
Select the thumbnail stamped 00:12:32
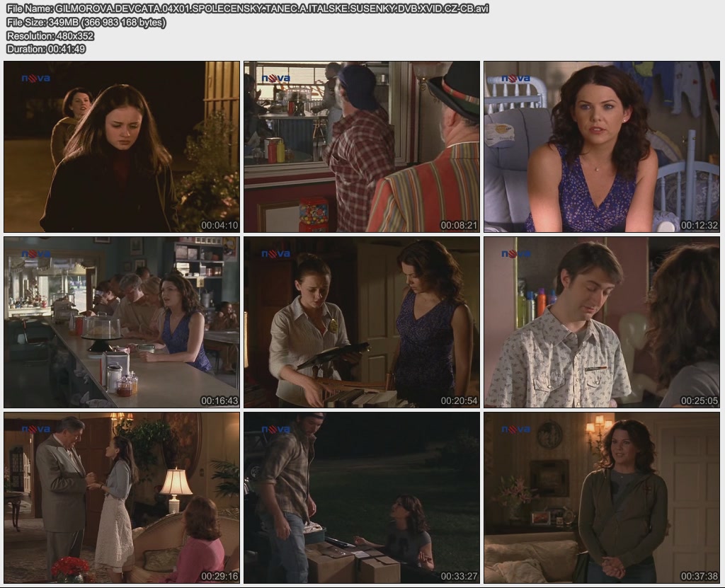click(602, 146)
